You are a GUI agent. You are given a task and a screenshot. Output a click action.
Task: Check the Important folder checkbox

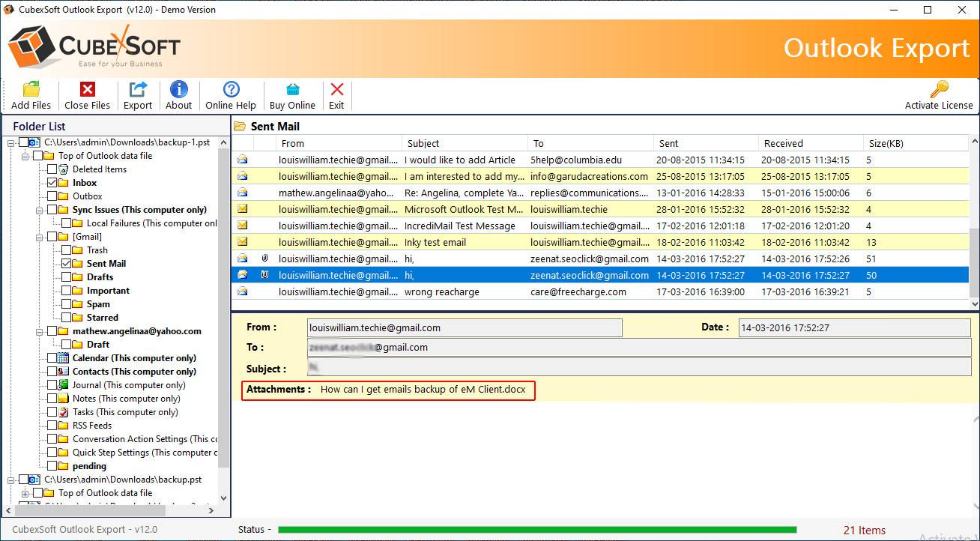click(x=66, y=291)
